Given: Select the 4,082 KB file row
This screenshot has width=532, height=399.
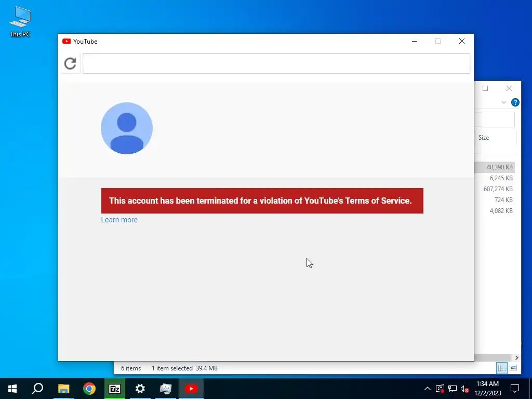Looking at the screenshot, I should [x=495, y=211].
